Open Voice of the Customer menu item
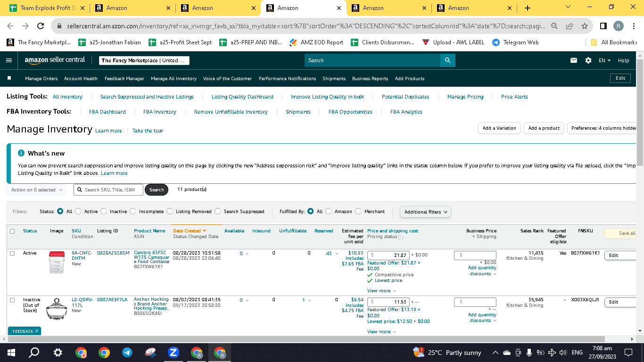The width and height of the screenshot is (644, 362). click(x=227, y=79)
